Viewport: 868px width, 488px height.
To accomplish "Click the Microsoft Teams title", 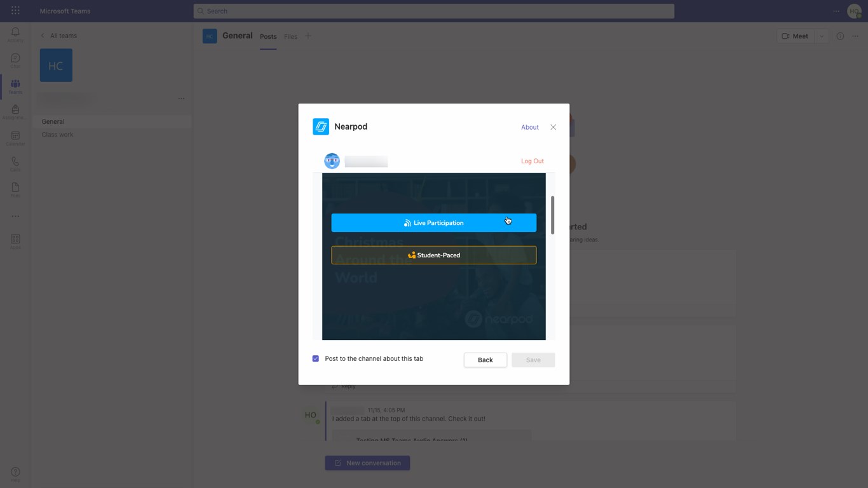I will pyautogui.click(x=65, y=11).
